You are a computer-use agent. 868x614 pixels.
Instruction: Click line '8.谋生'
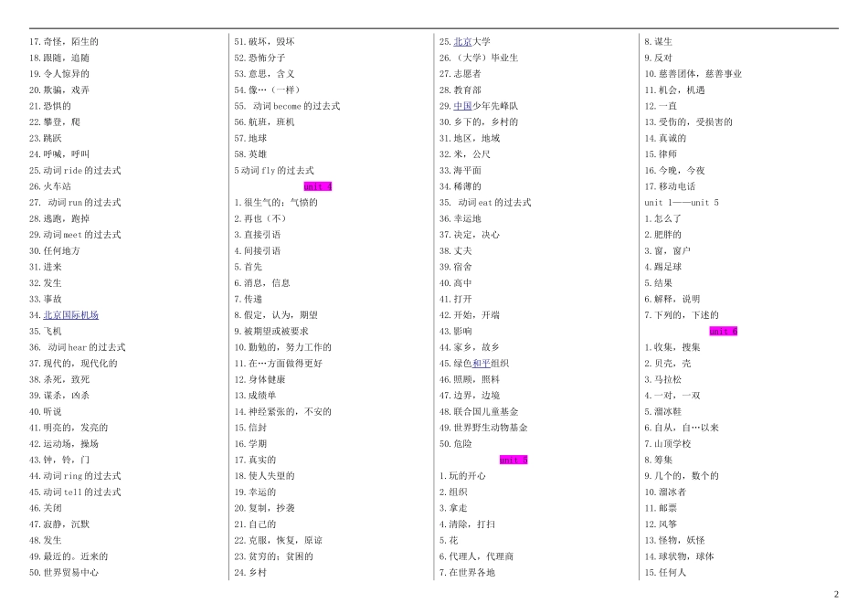[x=658, y=41]
